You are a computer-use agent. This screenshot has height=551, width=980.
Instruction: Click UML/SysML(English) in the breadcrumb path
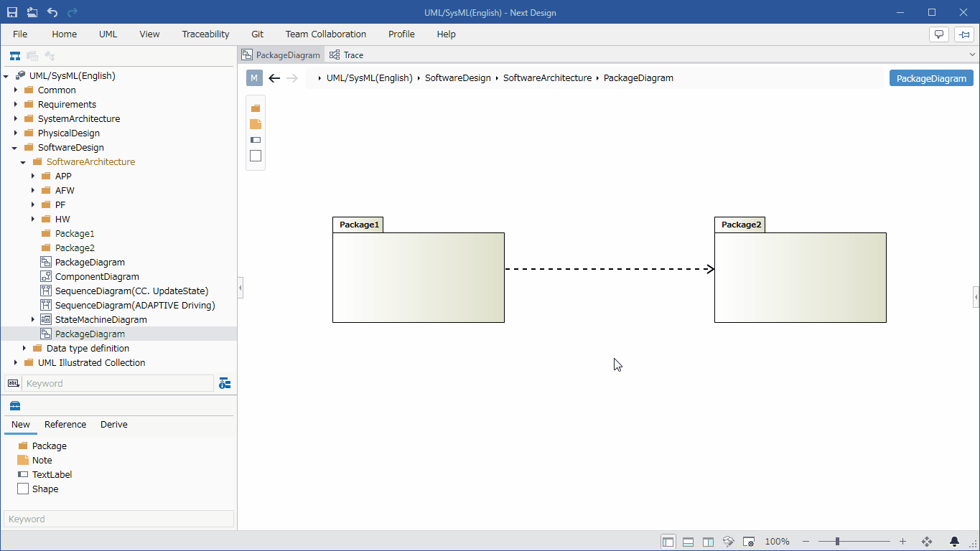[370, 78]
